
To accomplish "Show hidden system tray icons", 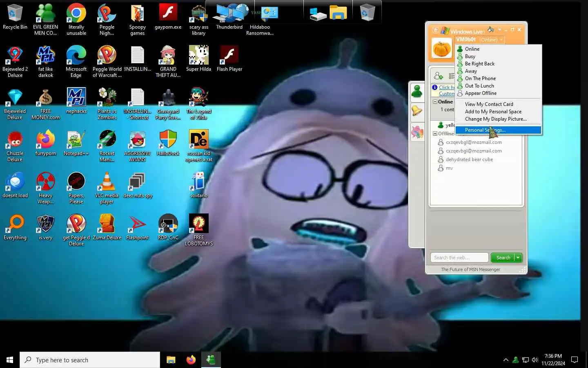I will pyautogui.click(x=506, y=360).
